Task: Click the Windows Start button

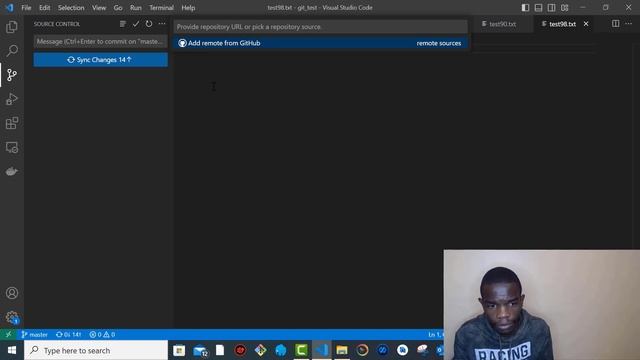Action: pos(12,350)
